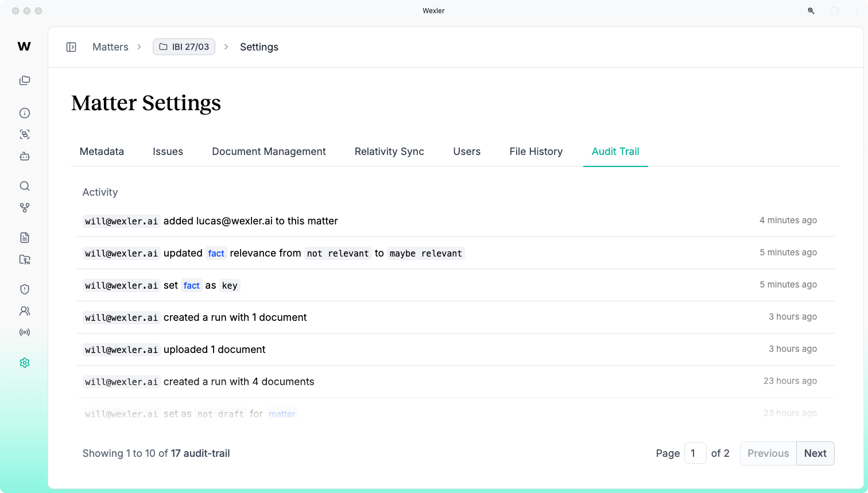Click the folder with key icon in sidebar
Image resolution: width=868 pixels, height=493 pixels.
(x=25, y=259)
